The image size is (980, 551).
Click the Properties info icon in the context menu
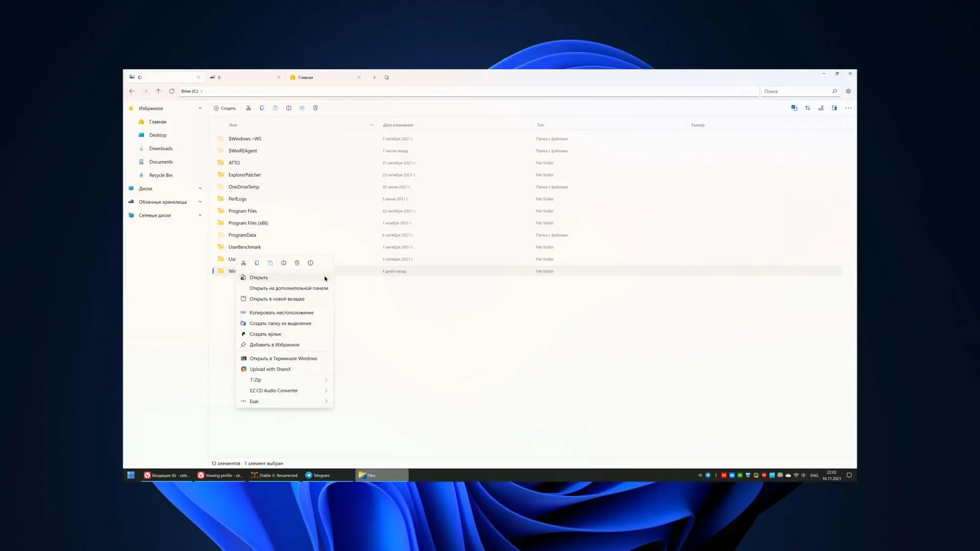310,263
